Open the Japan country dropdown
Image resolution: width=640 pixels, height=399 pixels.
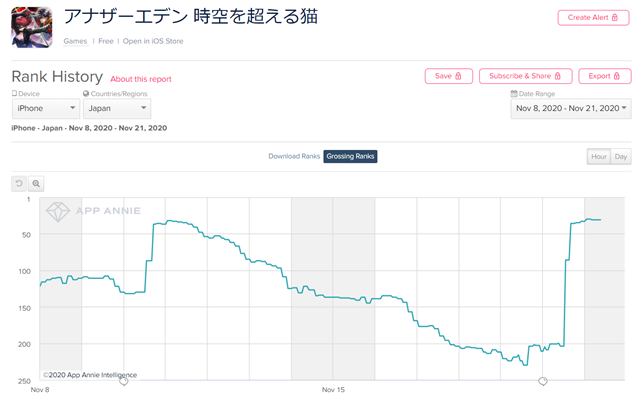pyautogui.click(x=117, y=109)
